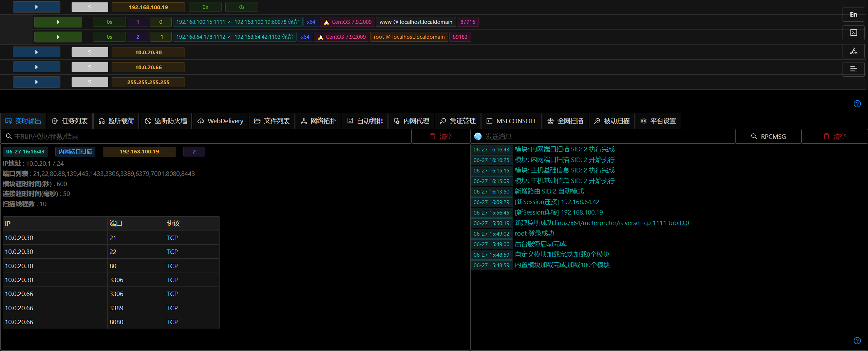Click the root @ localhost.localdomain tag
The width and height of the screenshot is (868, 351).
[409, 37]
